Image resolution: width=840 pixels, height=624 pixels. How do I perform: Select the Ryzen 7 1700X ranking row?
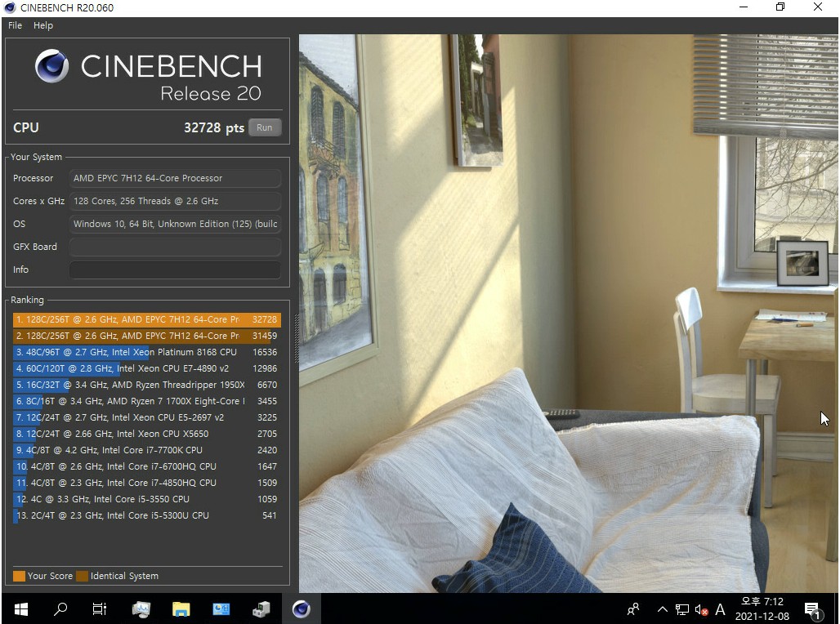(147, 401)
